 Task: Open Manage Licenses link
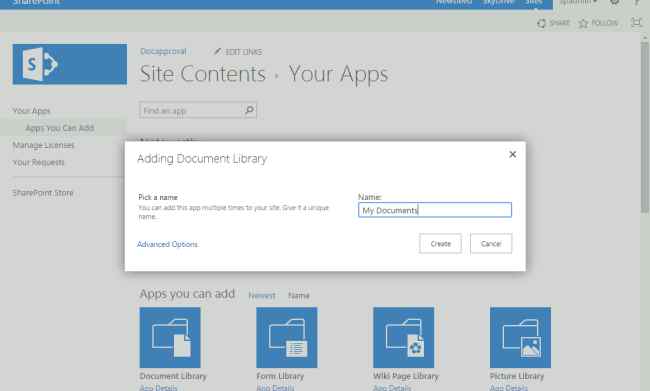[44, 145]
